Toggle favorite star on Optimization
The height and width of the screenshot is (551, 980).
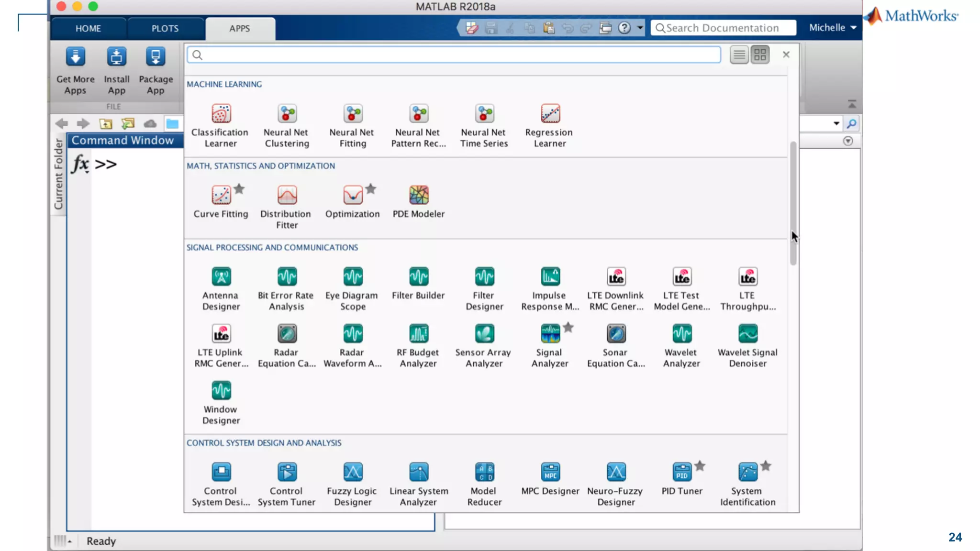(x=371, y=189)
